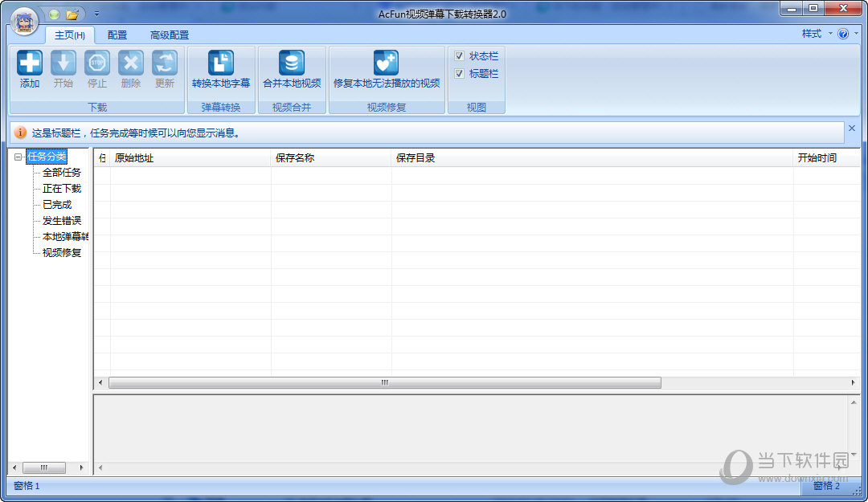Click inside the lower log output pane

[470, 429]
